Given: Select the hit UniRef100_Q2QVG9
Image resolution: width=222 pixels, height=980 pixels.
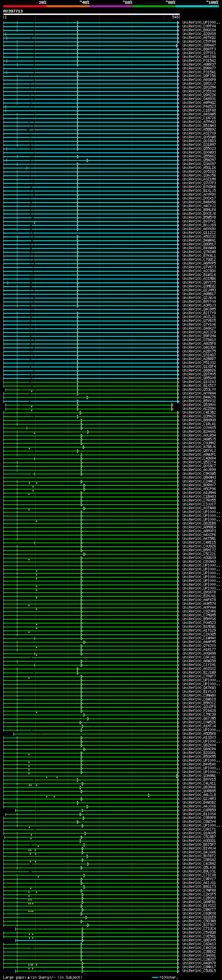Looking at the screenshot, I should coord(199,34).
